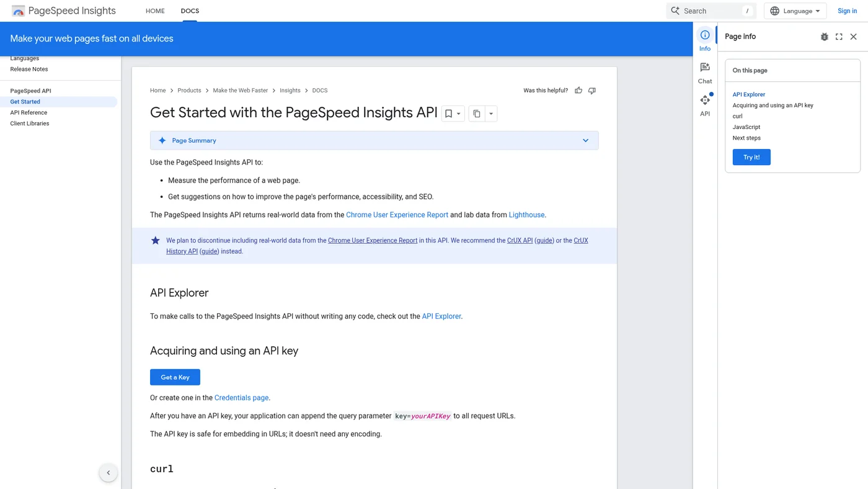Click the Insights breadcrumb link

[290, 91]
